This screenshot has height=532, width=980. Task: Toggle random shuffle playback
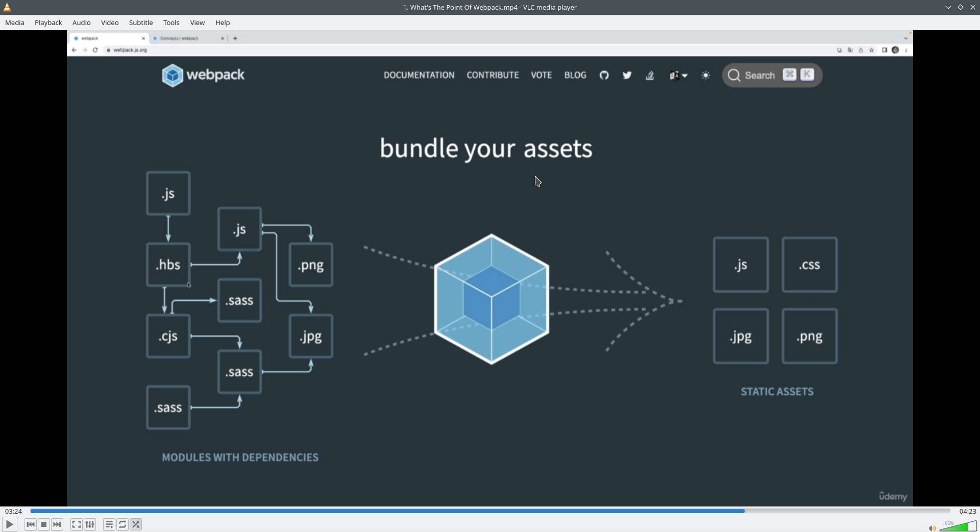[x=136, y=524]
